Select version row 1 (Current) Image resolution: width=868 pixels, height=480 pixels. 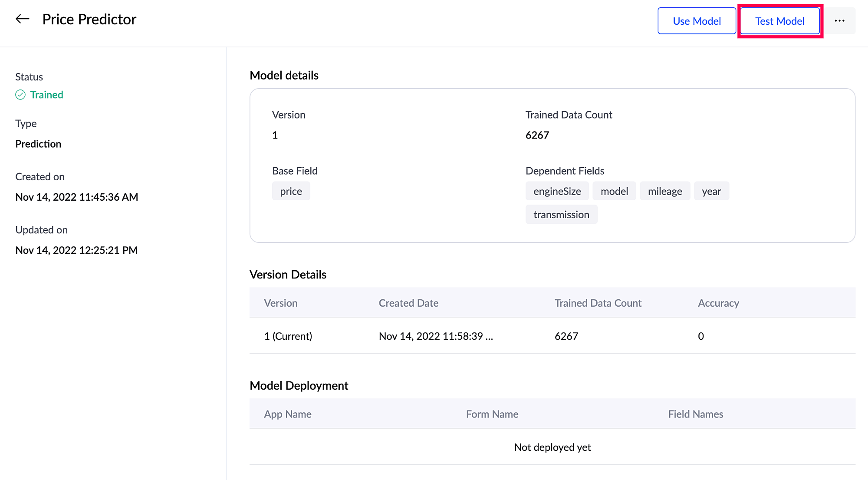tap(288, 336)
